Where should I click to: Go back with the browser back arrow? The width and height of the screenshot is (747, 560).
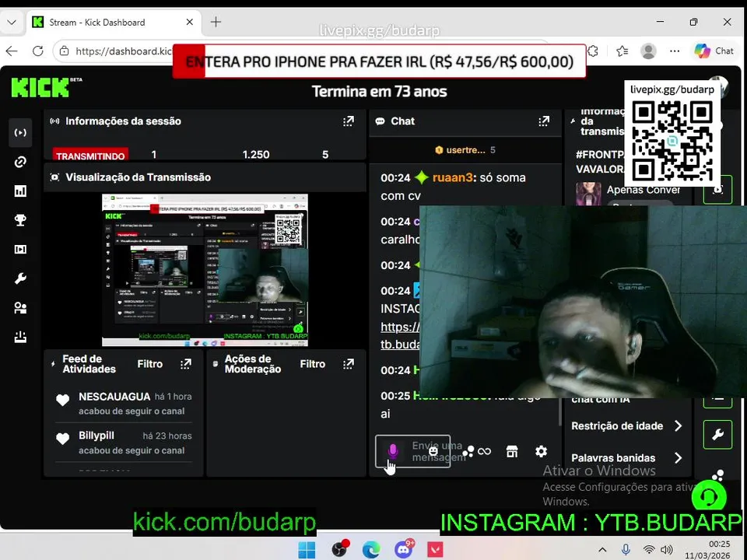pos(12,51)
